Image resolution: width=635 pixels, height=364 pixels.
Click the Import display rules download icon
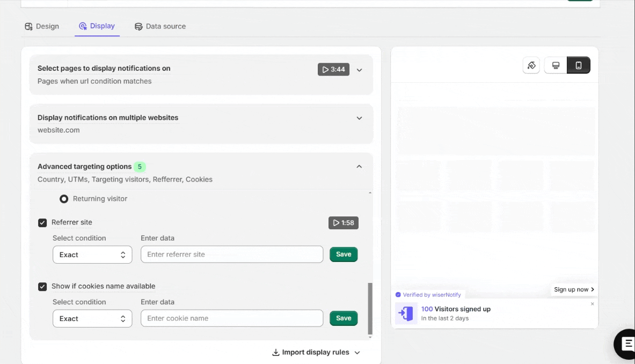pyautogui.click(x=276, y=352)
